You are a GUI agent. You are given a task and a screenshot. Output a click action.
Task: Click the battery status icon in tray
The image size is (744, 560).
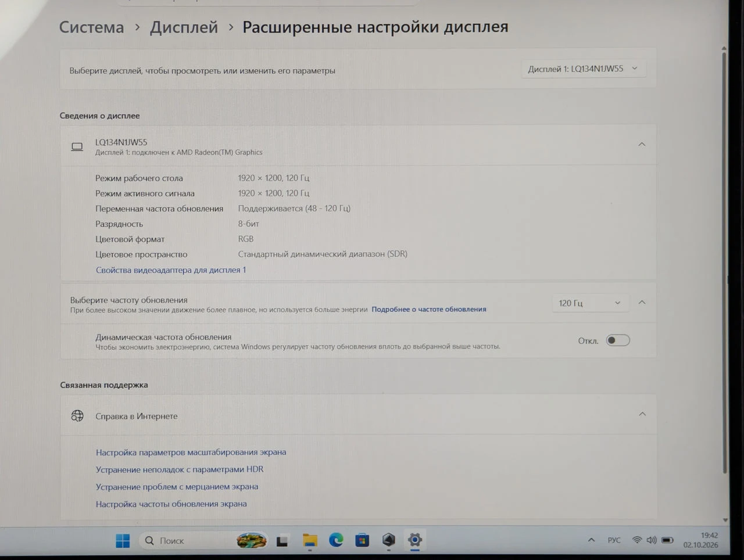(x=667, y=540)
